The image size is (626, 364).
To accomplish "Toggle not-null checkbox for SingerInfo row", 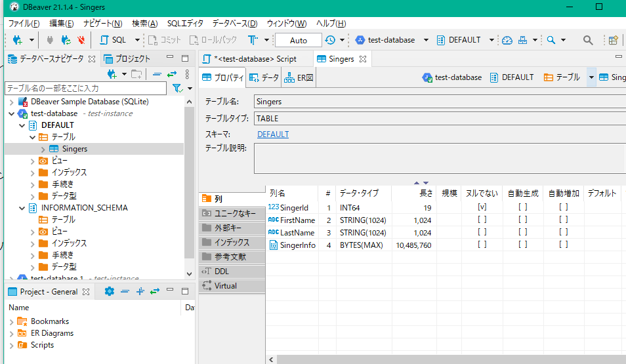I will pyautogui.click(x=482, y=244).
